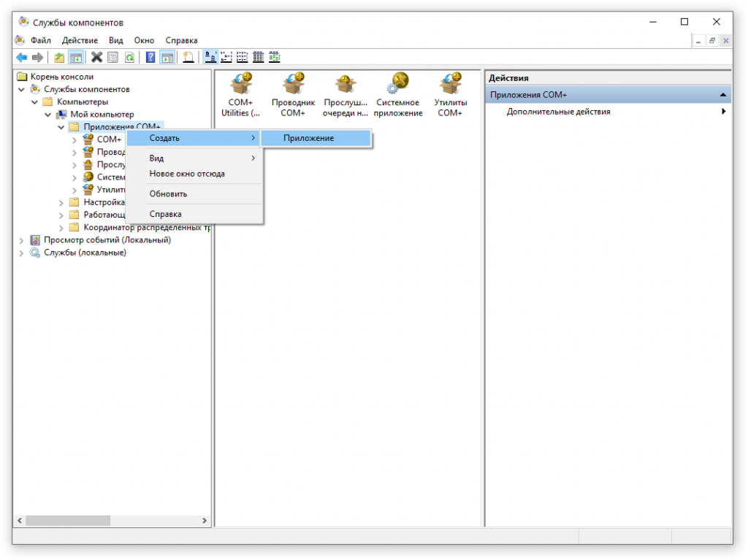
Task: Select the Утилиты COM+ icon in center pane
Action: (450, 95)
